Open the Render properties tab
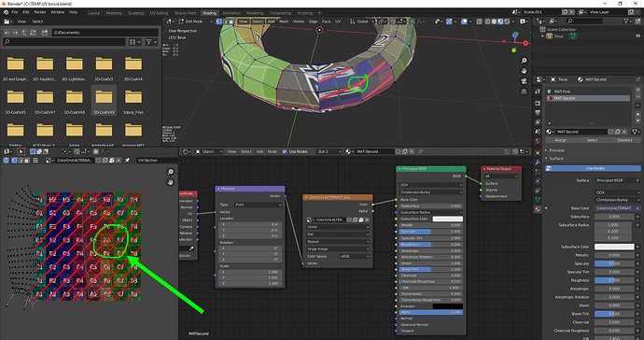The image size is (644, 340). (538, 103)
